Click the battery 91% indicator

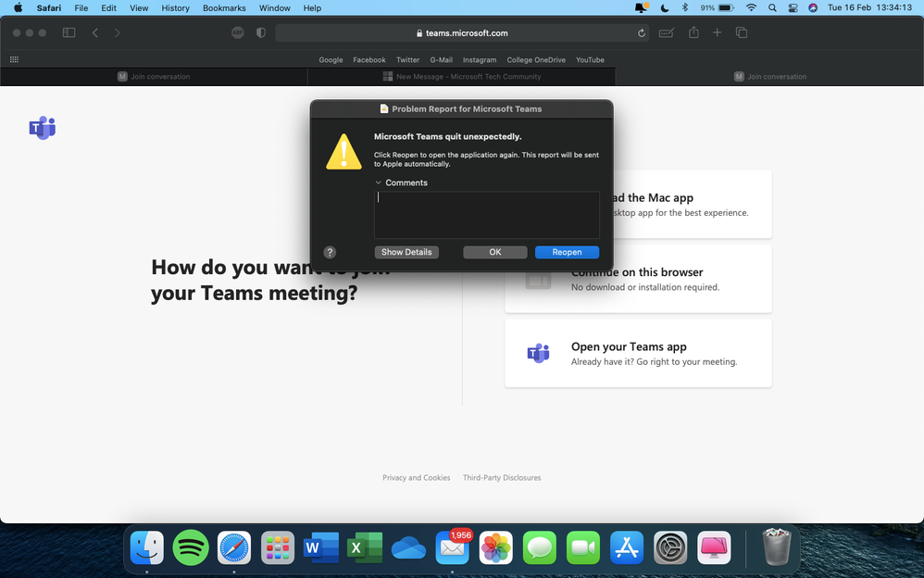click(717, 7)
